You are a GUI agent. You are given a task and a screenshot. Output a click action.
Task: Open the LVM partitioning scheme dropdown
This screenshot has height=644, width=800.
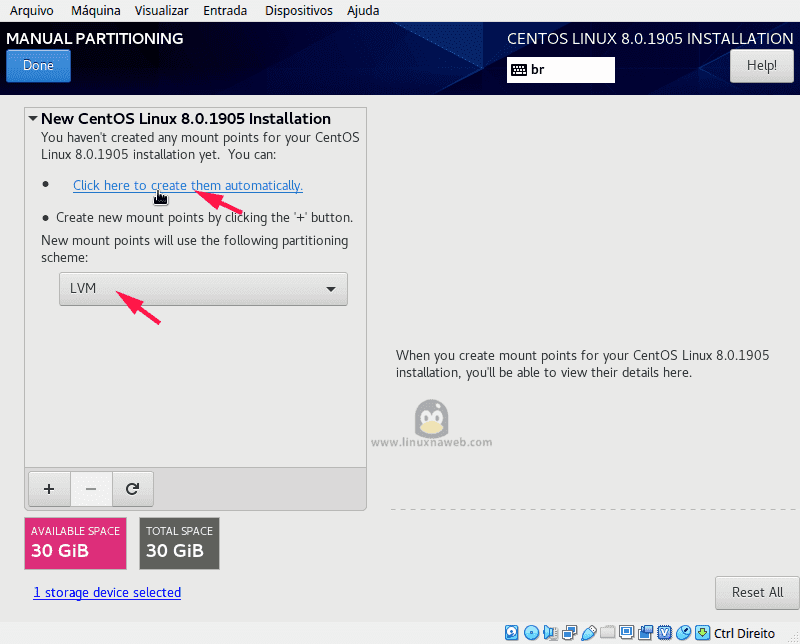[x=203, y=289]
